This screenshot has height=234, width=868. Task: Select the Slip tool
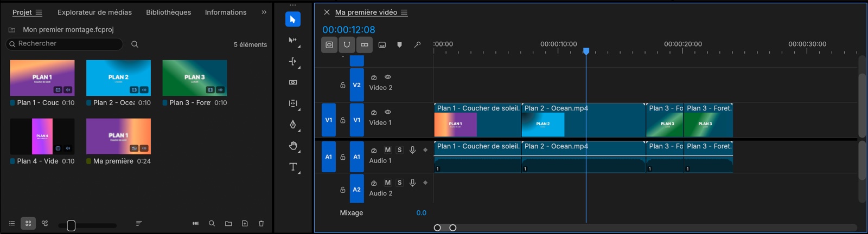[293, 103]
